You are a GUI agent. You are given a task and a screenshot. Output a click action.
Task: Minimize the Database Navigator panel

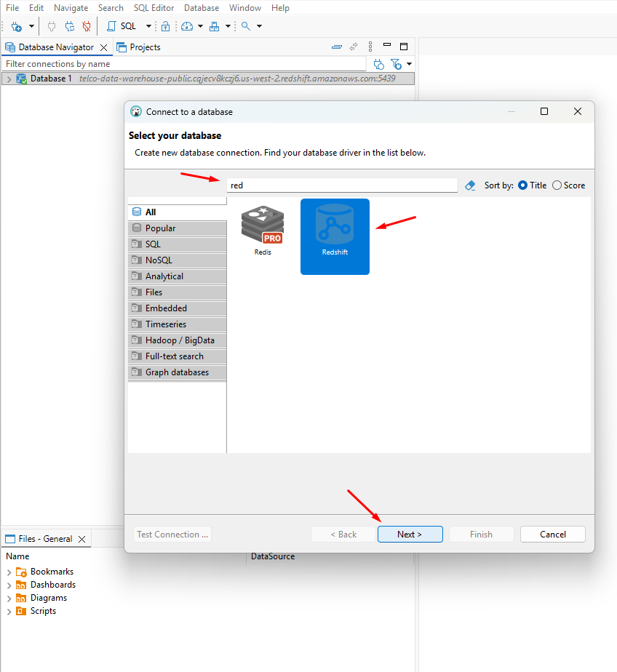[x=387, y=44]
